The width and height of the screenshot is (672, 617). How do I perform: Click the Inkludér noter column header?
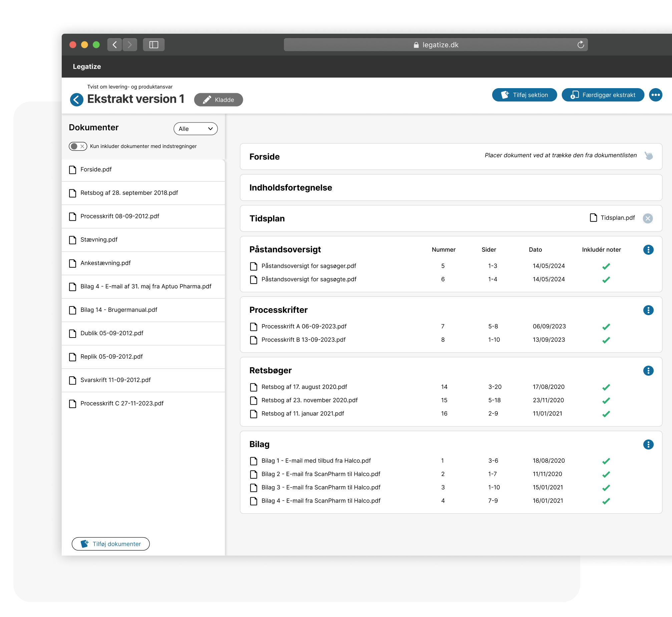(601, 249)
